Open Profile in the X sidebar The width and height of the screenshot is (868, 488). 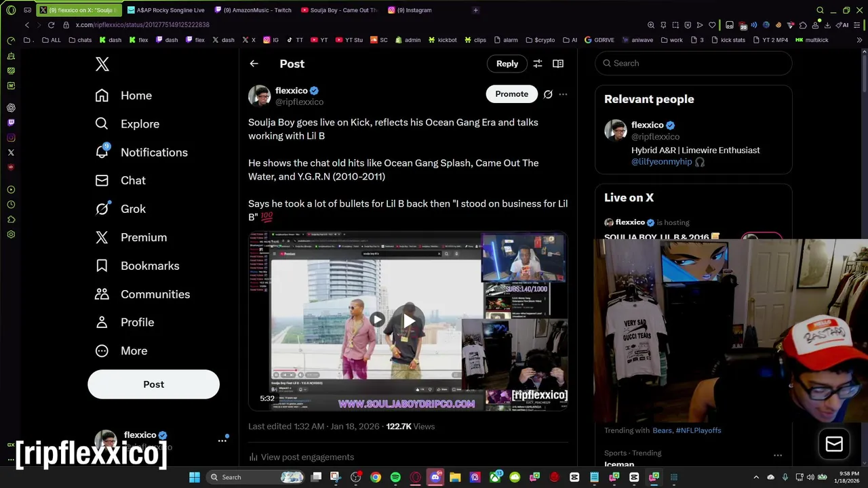click(124, 322)
